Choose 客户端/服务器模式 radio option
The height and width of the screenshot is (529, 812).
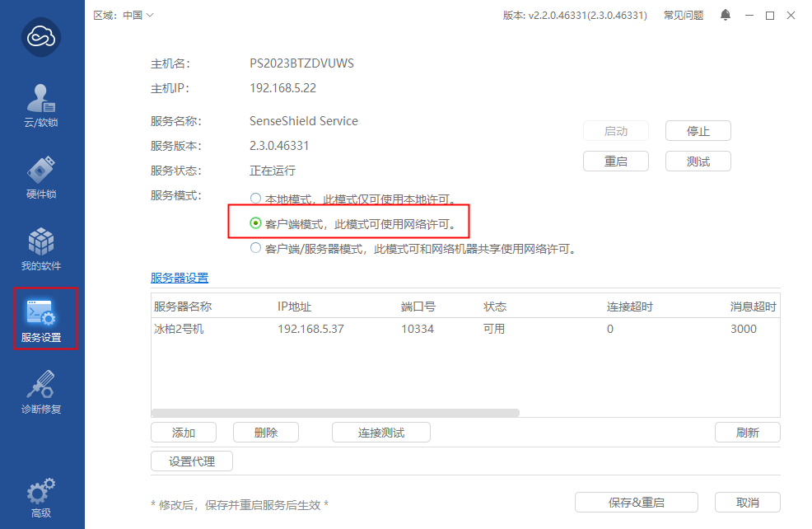(255, 248)
